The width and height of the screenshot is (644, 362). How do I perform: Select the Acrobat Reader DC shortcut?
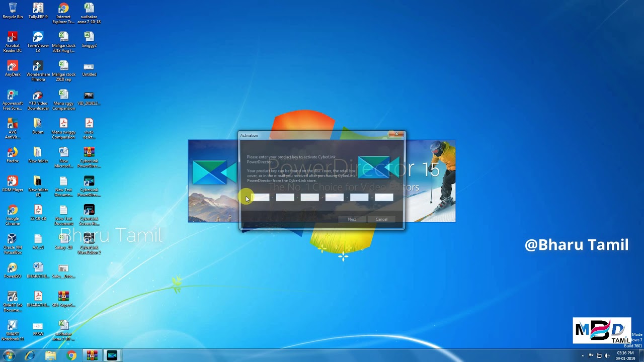[13, 42]
